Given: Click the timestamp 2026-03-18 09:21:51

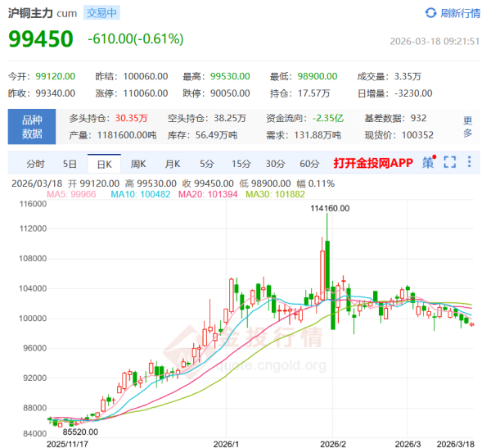Looking at the screenshot, I should pyautogui.click(x=435, y=42).
